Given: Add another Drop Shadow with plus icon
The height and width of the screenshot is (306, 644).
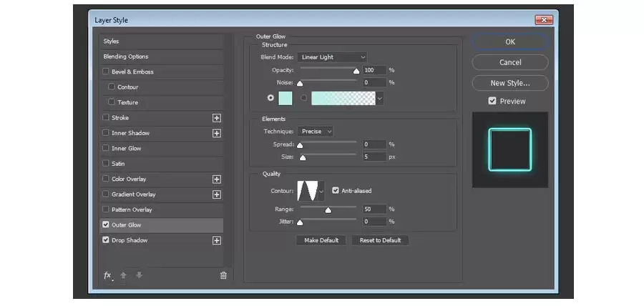Looking at the screenshot, I should (216, 240).
